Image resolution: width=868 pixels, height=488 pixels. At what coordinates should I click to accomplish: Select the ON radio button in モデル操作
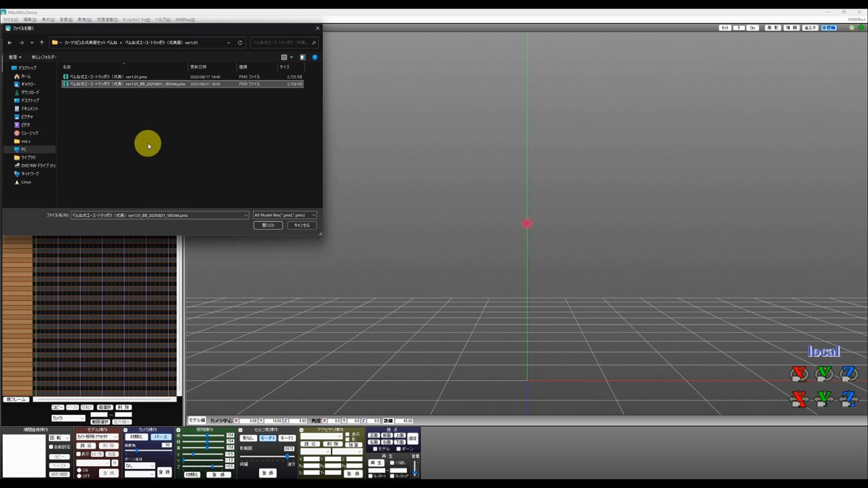(79, 470)
